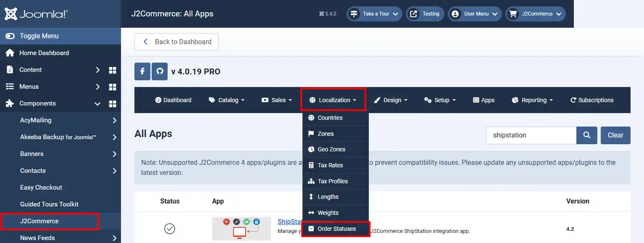This screenshot has height=243, width=644.
Task: Expand the News Feeds chevron
Action: point(114,238)
